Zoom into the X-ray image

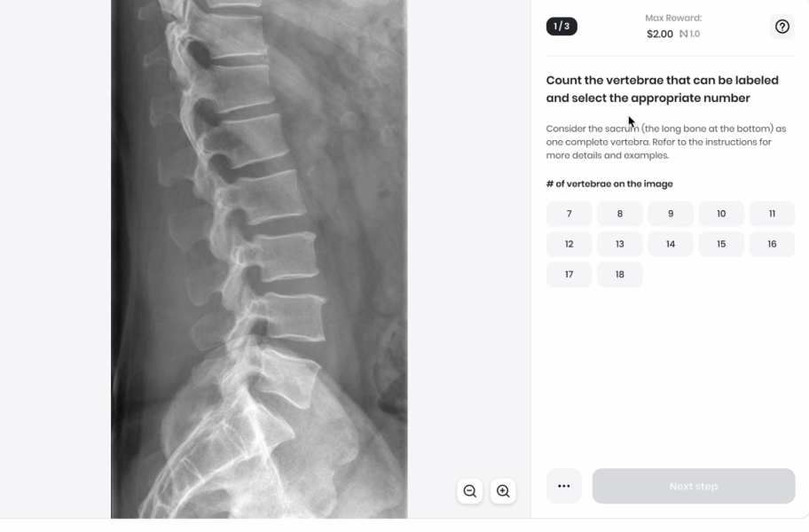tap(503, 490)
